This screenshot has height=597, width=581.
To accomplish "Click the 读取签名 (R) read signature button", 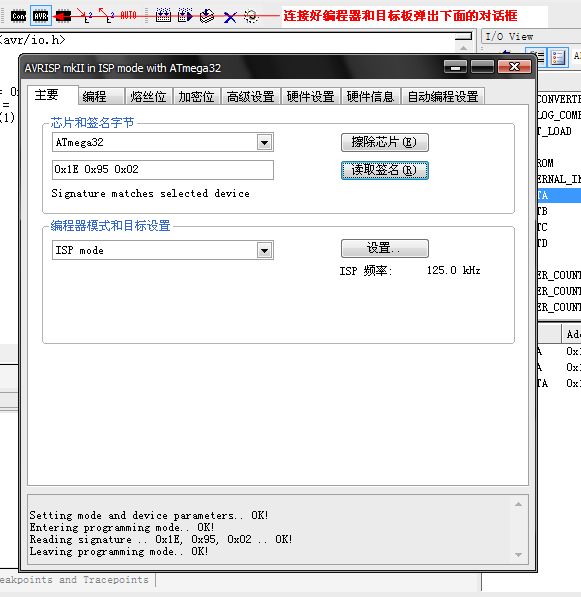I will pyautogui.click(x=385, y=170).
